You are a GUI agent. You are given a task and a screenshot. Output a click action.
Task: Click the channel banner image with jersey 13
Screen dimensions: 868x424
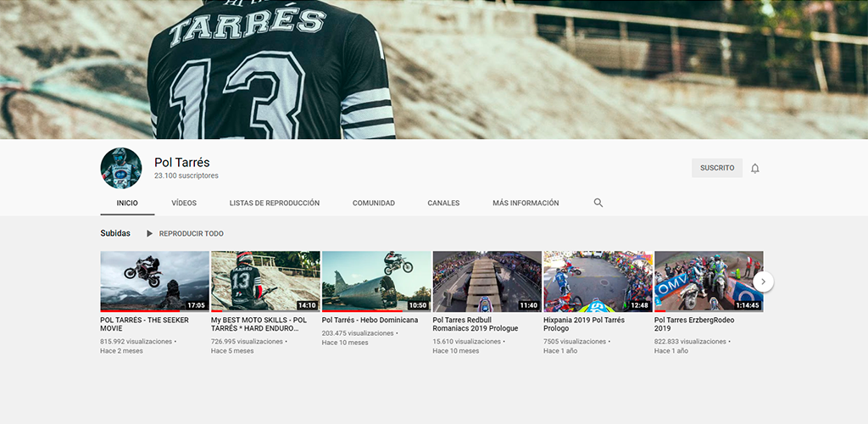tap(434, 70)
